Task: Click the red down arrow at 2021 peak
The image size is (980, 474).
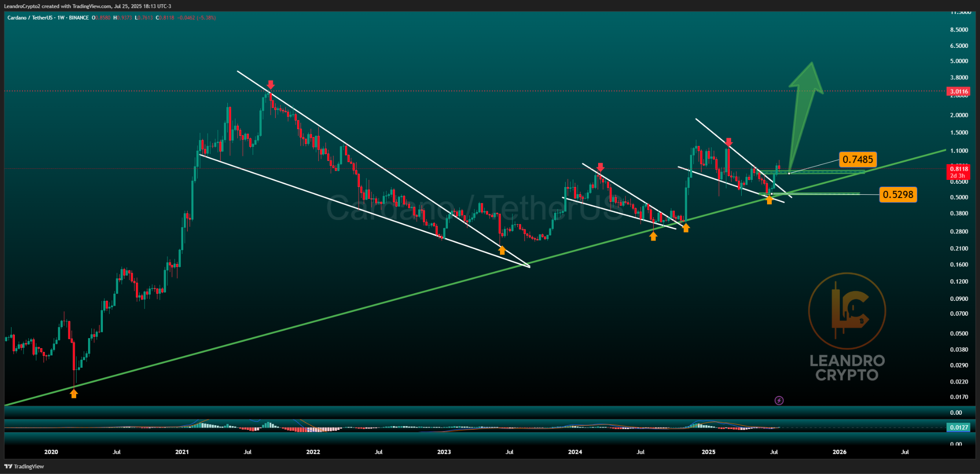Action: pyautogui.click(x=271, y=85)
